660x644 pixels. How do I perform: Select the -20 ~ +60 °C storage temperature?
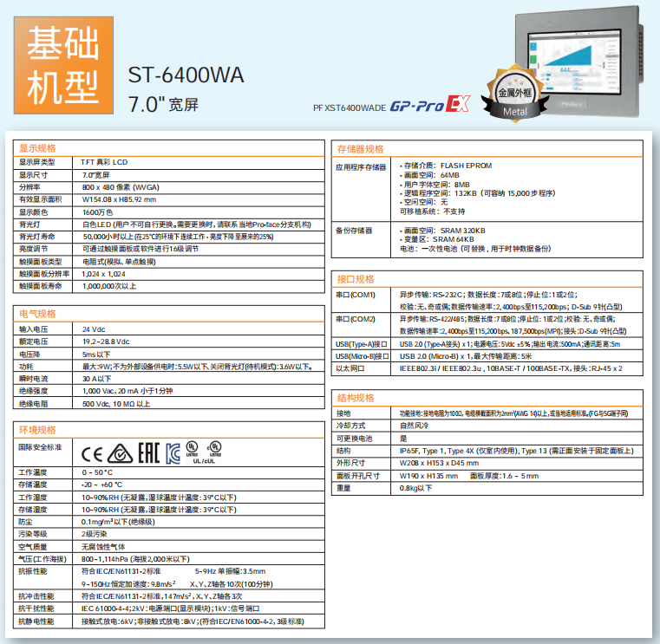click(101, 485)
